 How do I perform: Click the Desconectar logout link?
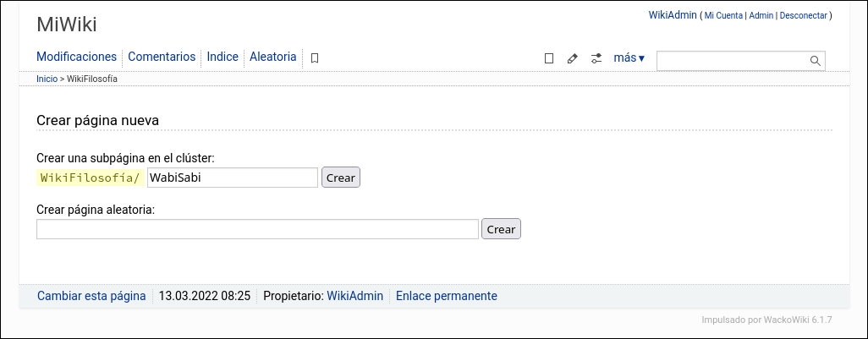click(803, 15)
